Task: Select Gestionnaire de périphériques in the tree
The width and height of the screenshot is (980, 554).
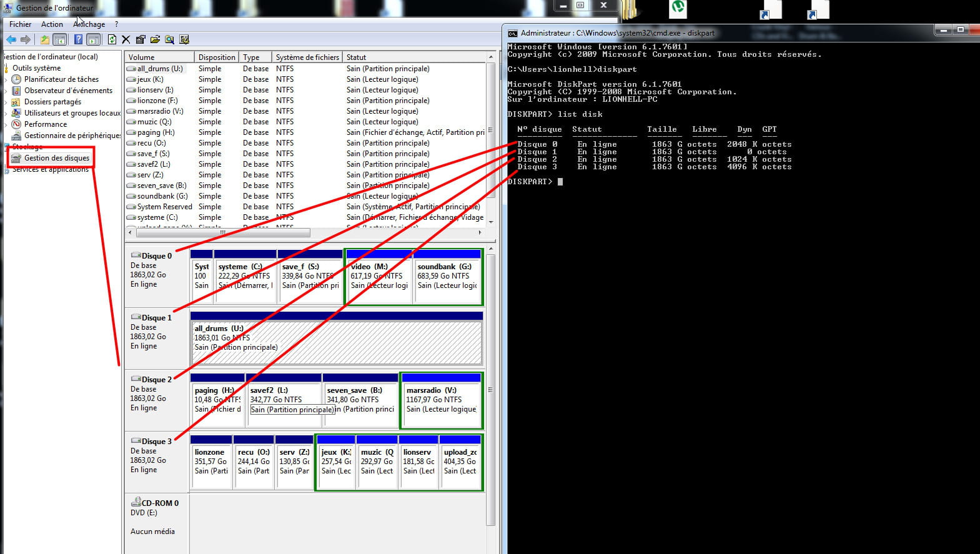Action: [72, 136]
